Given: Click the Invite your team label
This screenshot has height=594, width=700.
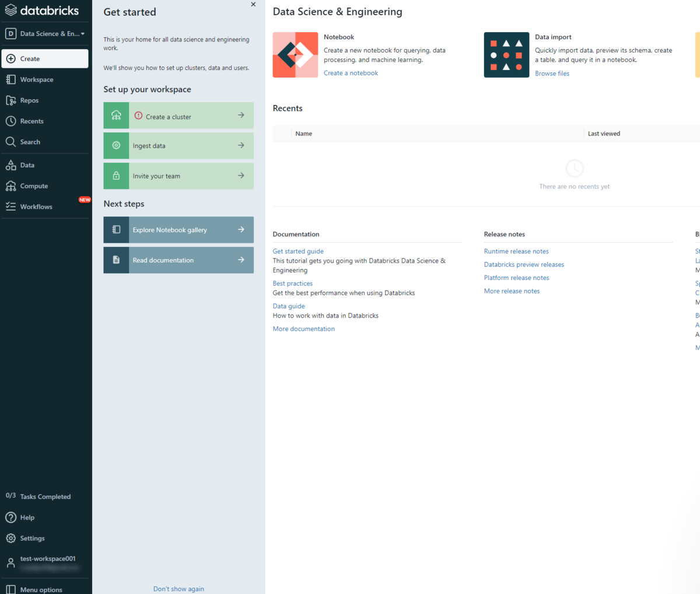Looking at the screenshot, I should click(156, 176).
